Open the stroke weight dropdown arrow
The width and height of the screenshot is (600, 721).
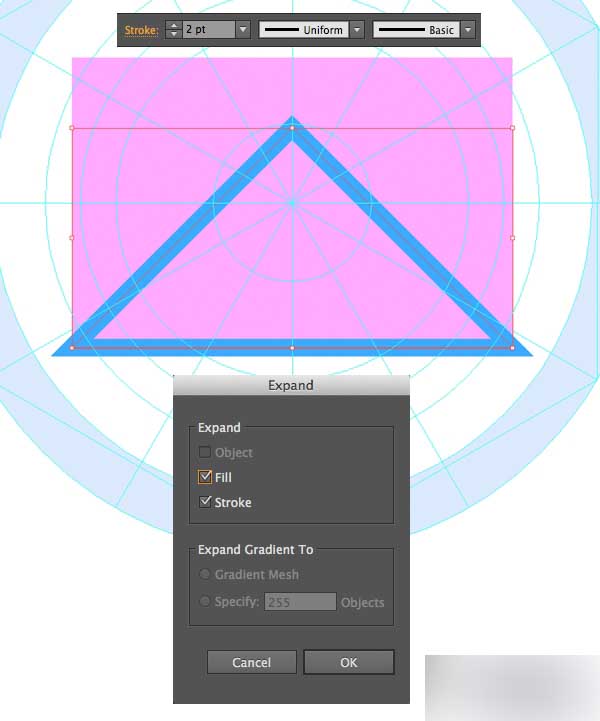click(243, 30)
